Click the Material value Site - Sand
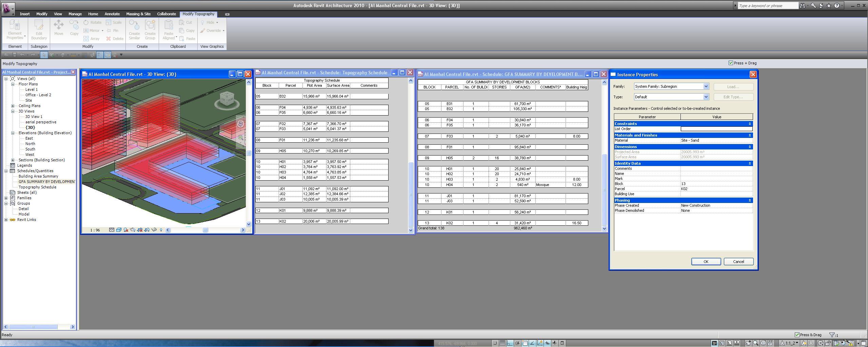The height and width of the screenshot is (347, 868). pyautogui.click(x=716, y=140)
